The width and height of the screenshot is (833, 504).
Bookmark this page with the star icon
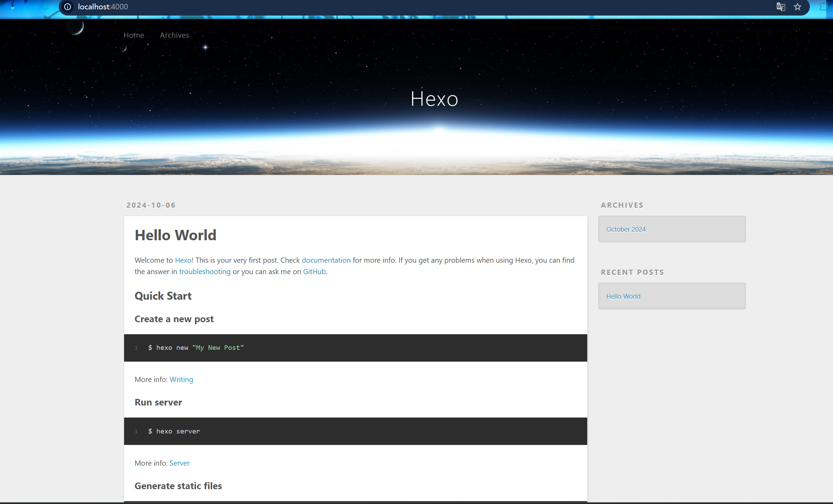[x=797, y=7]
